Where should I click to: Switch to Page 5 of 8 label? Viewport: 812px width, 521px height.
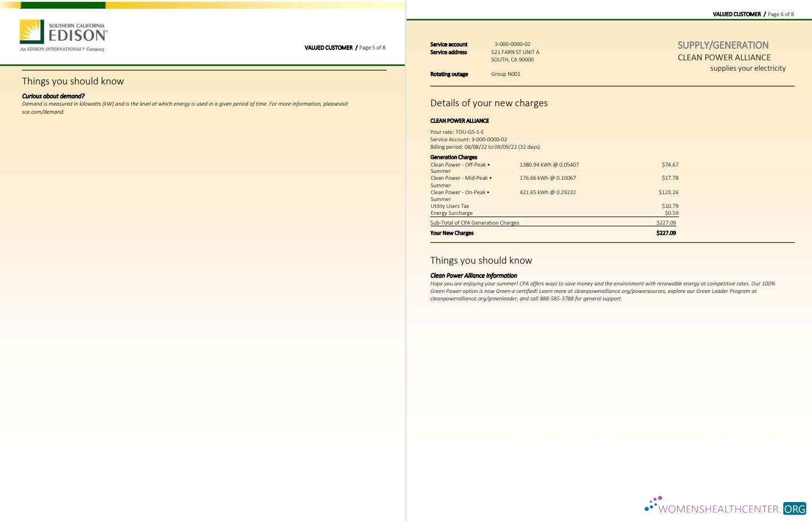372,48
